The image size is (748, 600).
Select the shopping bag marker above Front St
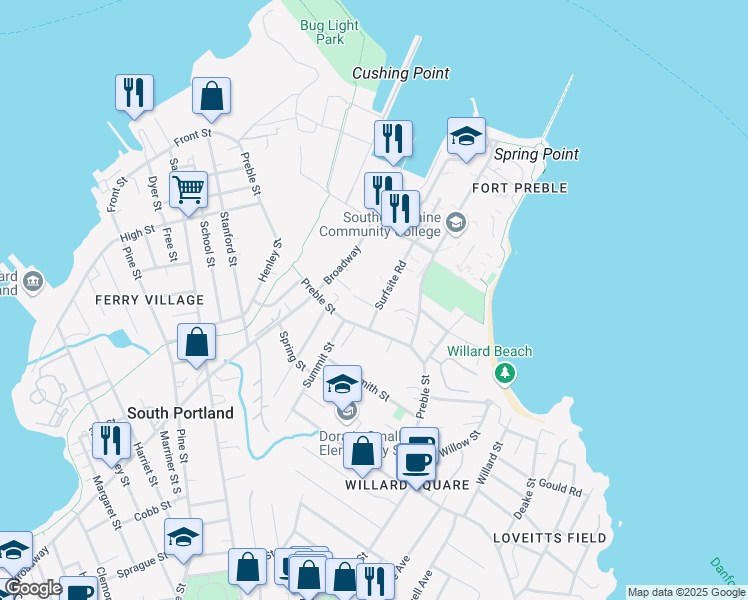point(212,97)
